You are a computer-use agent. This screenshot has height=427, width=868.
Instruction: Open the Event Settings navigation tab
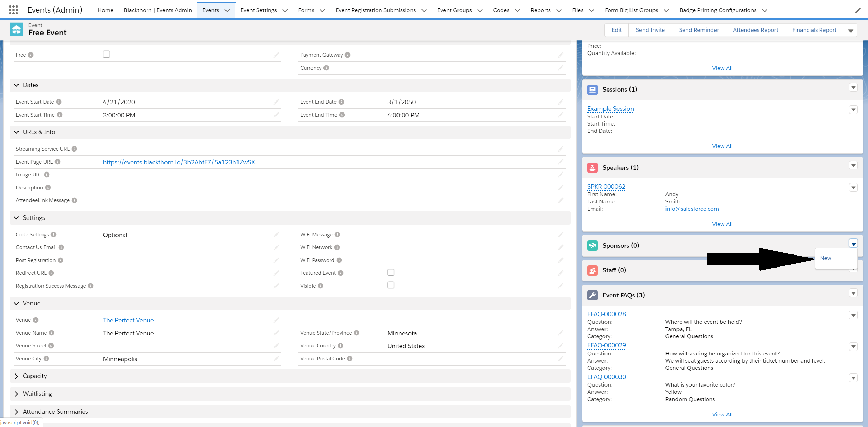coord(259,10)
